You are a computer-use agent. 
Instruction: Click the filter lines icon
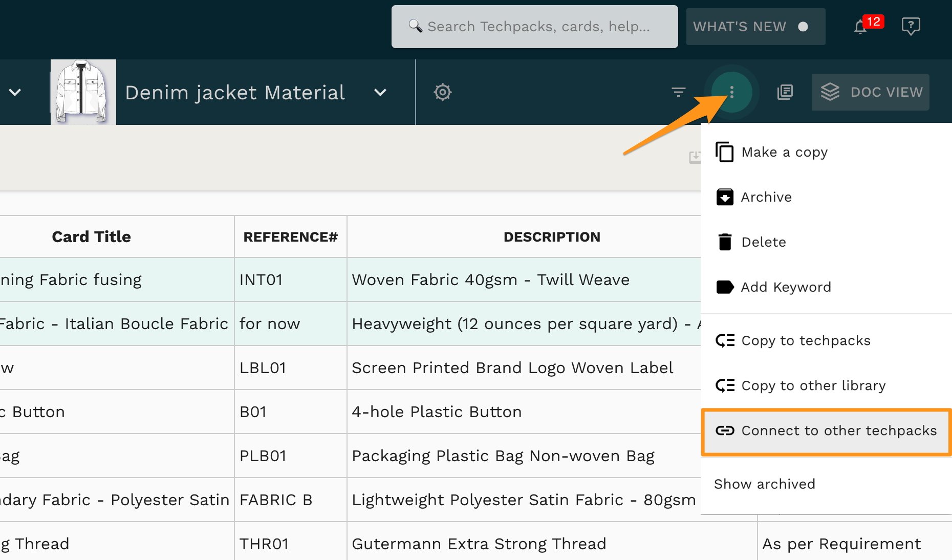[x=678, y=92]
